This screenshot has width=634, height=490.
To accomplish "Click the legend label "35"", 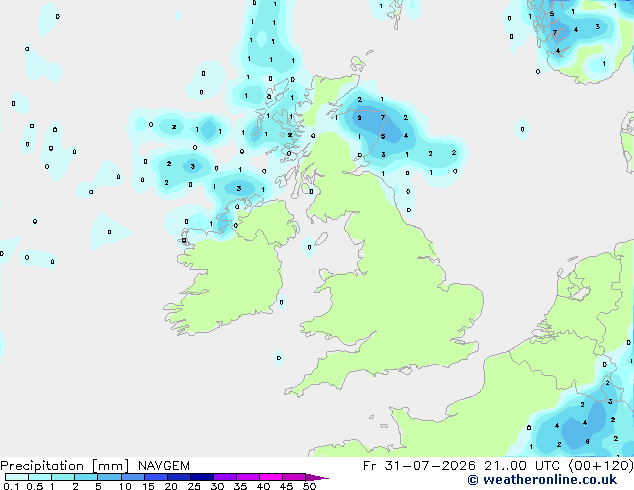I will click(240, 486).
